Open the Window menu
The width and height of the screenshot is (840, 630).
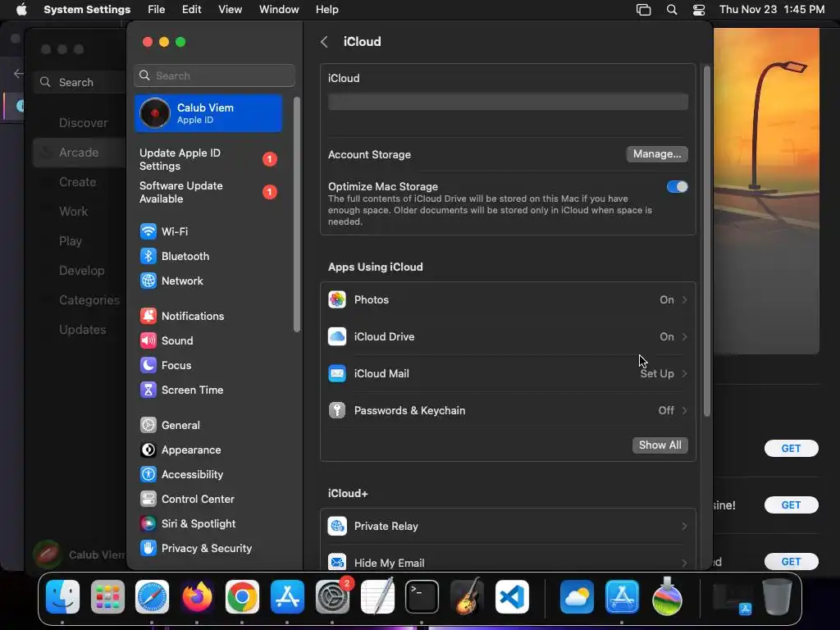pos(279,10)
